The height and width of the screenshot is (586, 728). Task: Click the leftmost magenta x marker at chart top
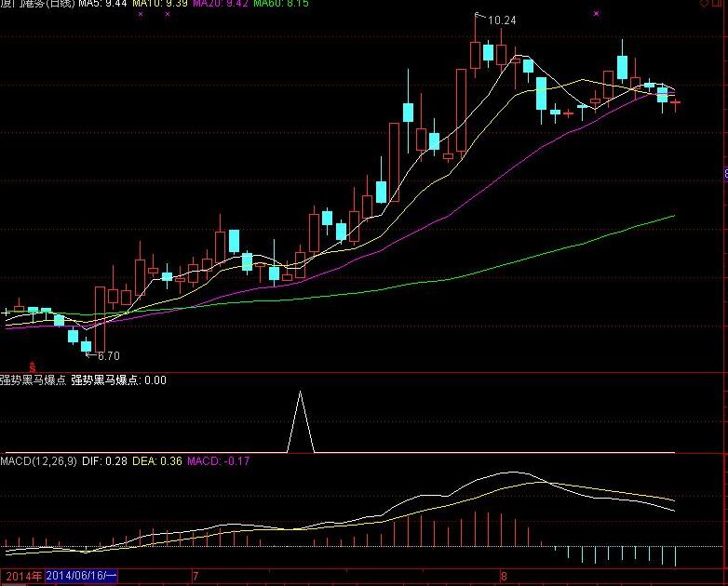point(141,15)
